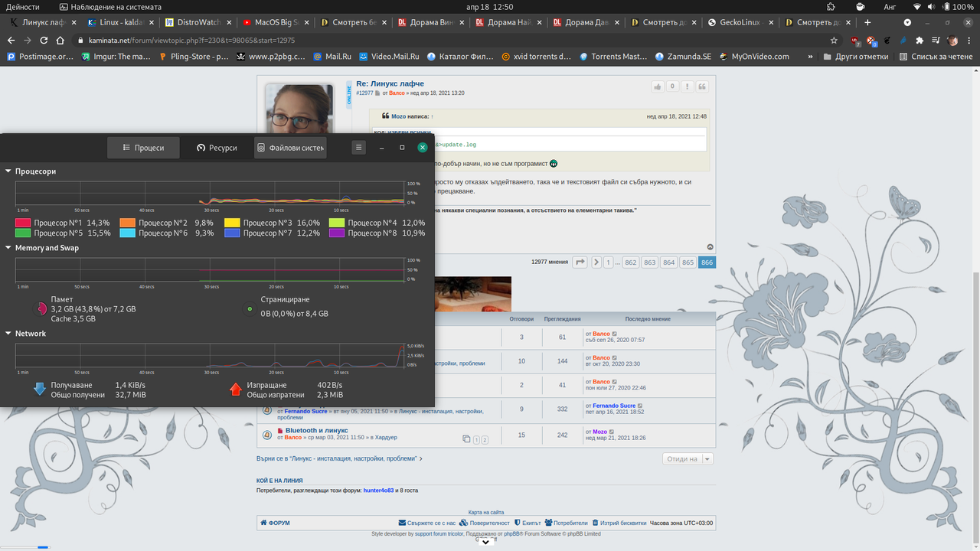
Task: Open the Bluetooth и линукс topic
Action: click(316, 431)
